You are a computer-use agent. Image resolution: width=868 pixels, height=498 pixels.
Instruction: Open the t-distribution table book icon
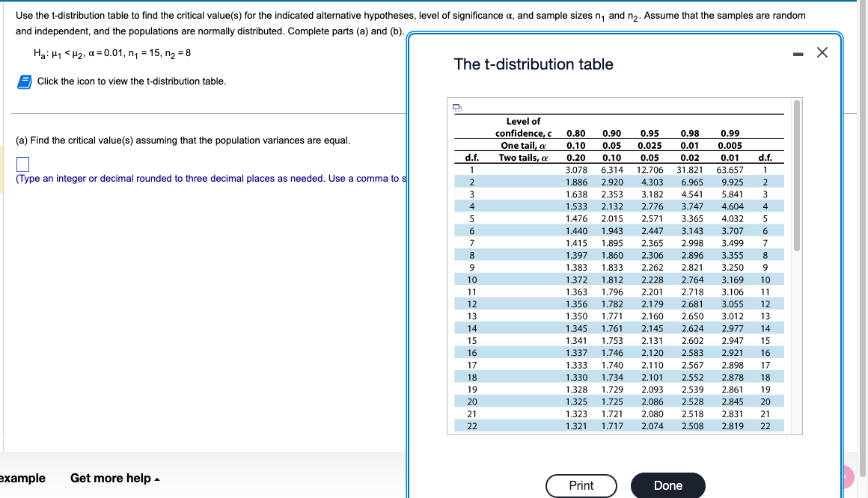click(25, 82)
